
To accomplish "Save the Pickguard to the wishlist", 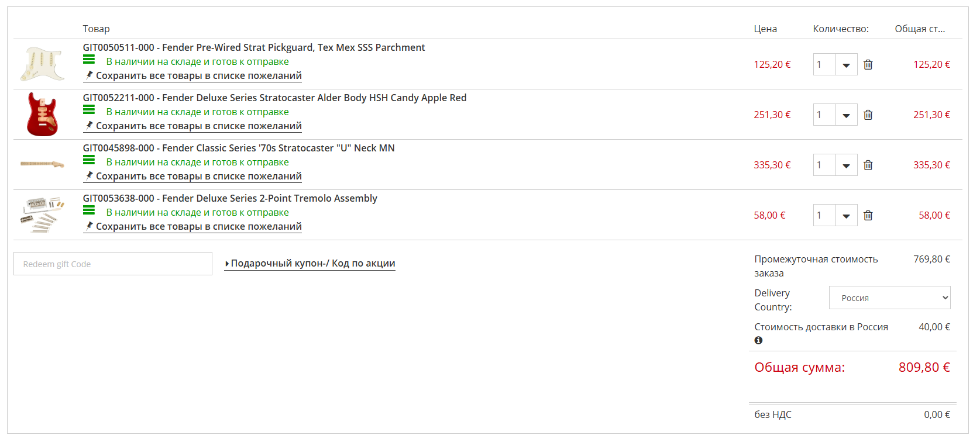I will pyautogui.click(x=192, y=75).
